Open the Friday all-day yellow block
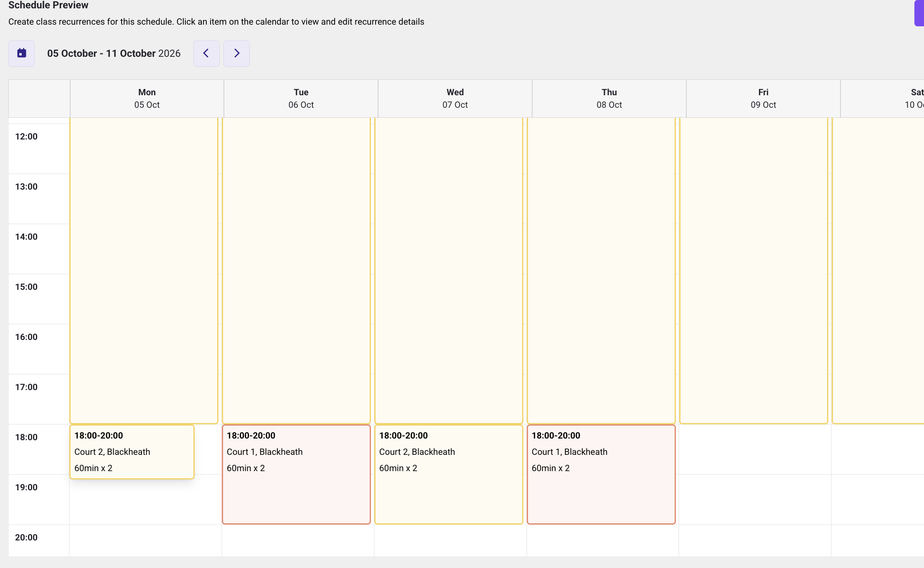Screen dimensions: 924x568 pos(754,271)
